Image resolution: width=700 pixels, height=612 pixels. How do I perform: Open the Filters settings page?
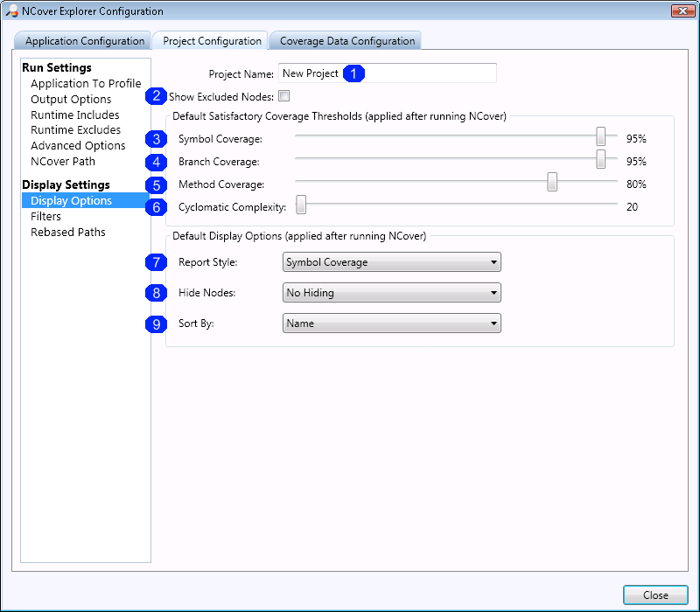click(45, 216)
